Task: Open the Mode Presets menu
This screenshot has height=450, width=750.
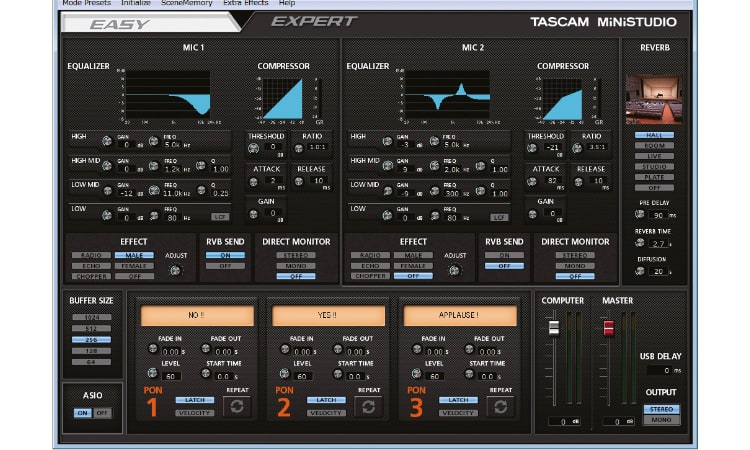Action: [x=87, y=3]
